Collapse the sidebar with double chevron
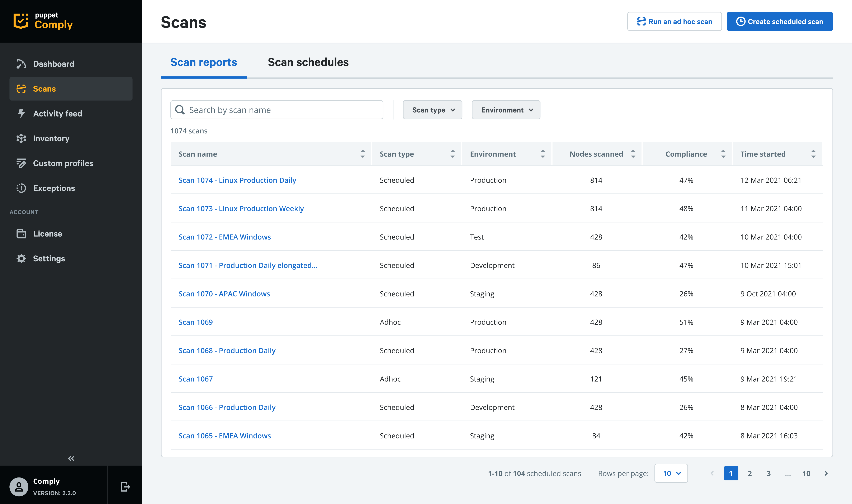 pos(71,458)
